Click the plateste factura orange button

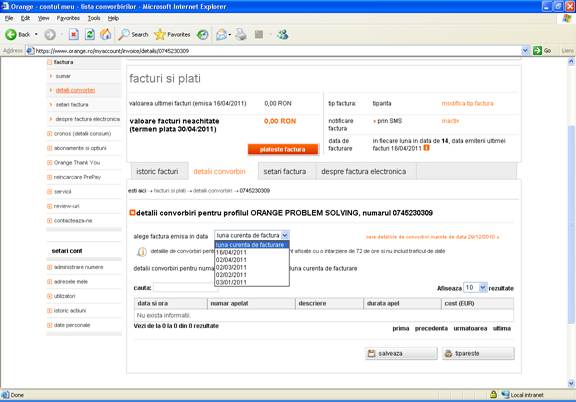click(283, 149)
